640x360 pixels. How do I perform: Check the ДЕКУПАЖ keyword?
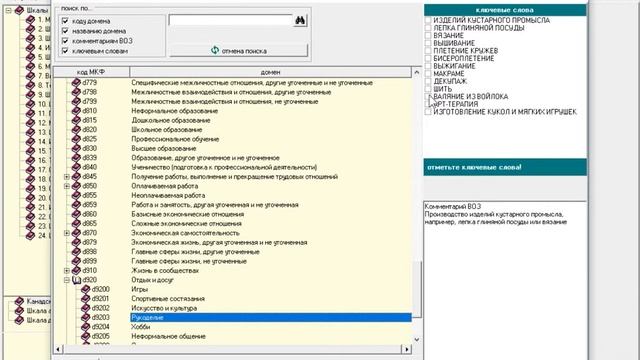(x=428, y=81)
